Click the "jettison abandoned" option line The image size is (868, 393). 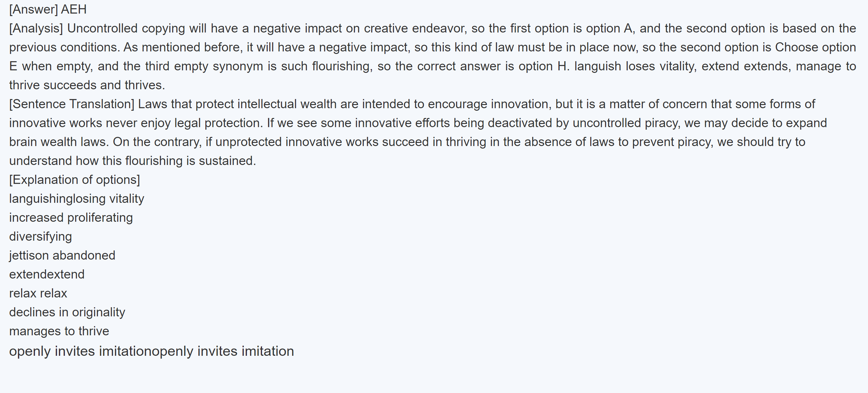pos(62,255)
